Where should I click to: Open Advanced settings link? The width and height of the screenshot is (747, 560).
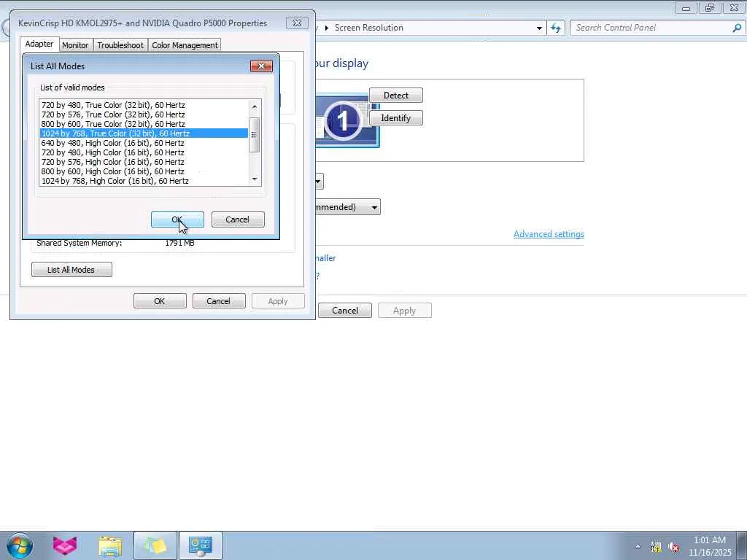549,234
